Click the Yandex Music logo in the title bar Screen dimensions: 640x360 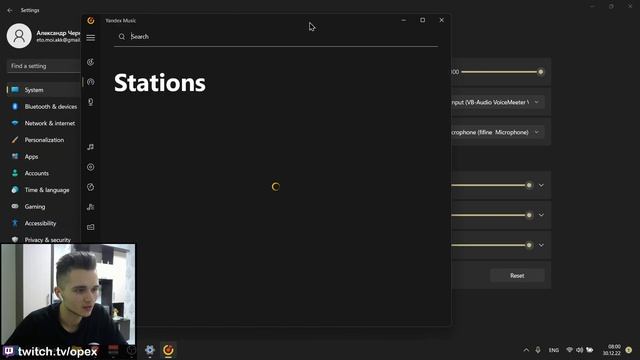click(x=91, y=20)
